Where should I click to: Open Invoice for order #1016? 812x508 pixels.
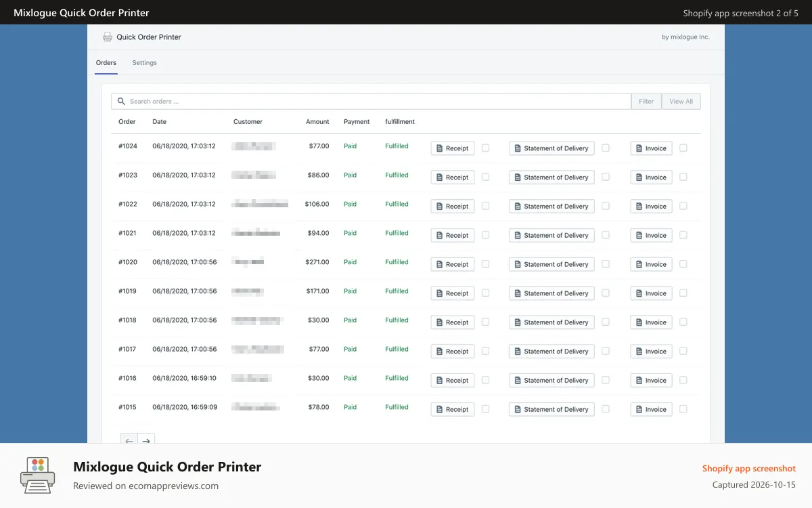click(651, 381)
